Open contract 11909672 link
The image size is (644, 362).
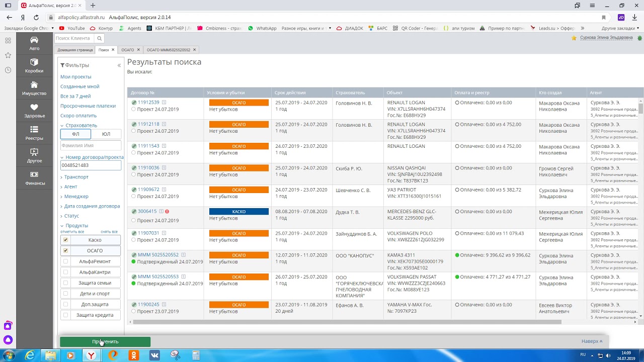pyautogui.click(x=148, y=190)
